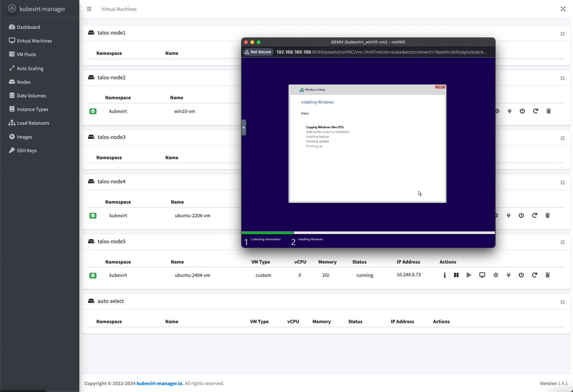Screen dimensions: 573x392
Task: Click the kubevirt-manager logo icon
Action: [12, 9]
